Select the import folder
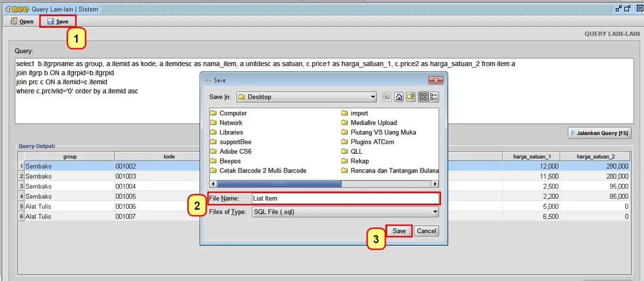This screenshot has height=281, width=644. [x=355, y=113]
